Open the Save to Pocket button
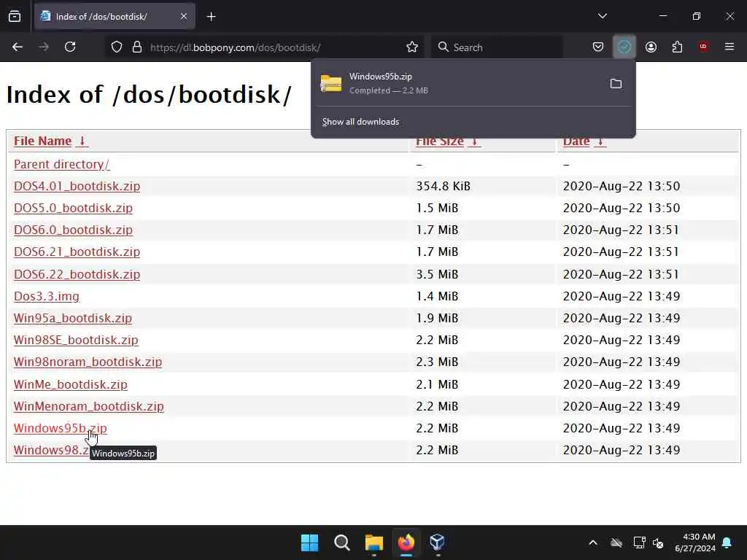This screenshot has height=560, width=747. pos(598,47)
